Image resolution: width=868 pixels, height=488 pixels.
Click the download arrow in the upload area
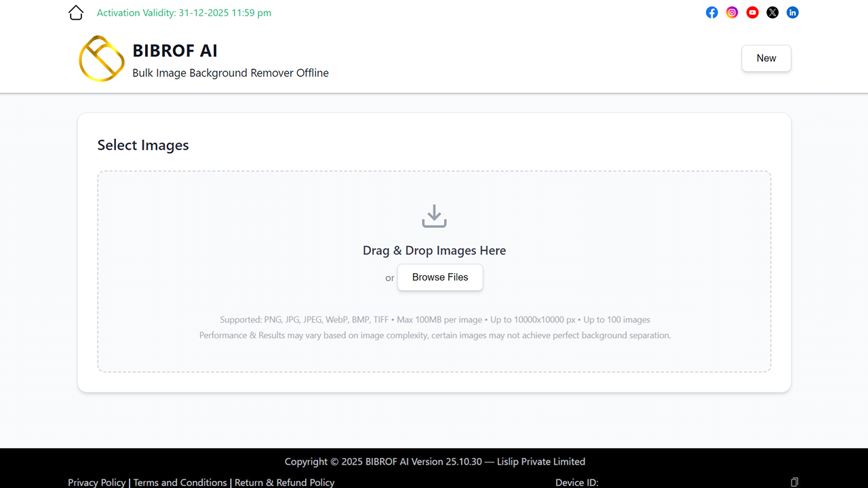coord(434,216)
